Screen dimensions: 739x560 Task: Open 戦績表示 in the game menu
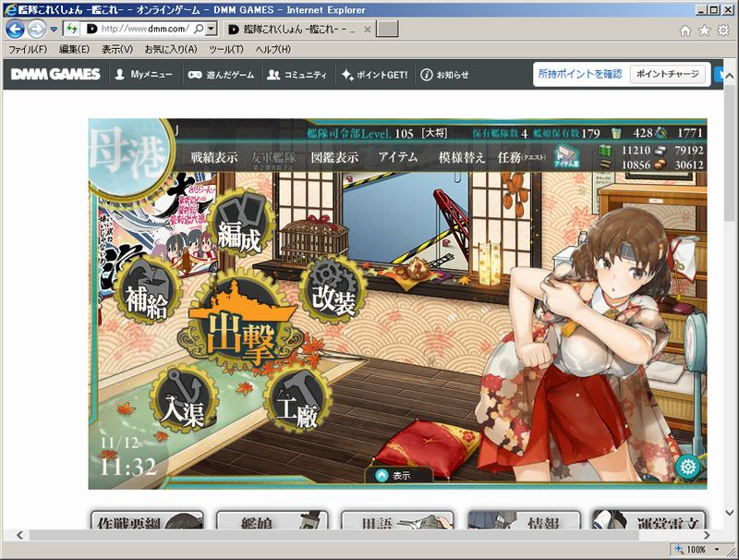click(x=214, y=157)
